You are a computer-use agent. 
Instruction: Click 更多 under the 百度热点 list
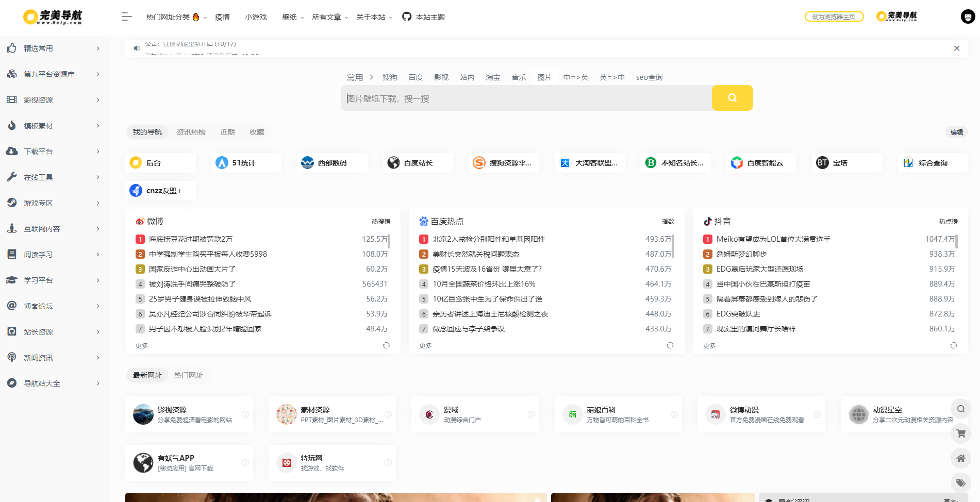click(425, 345)
